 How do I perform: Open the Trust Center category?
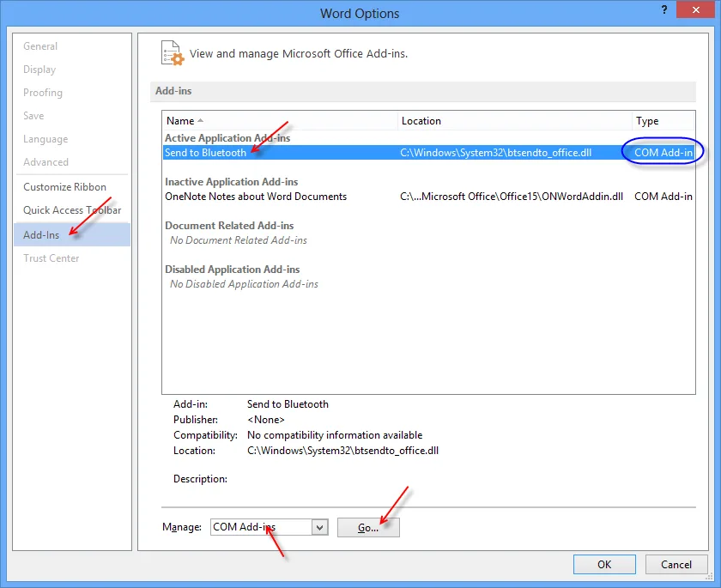coord(51,258)
